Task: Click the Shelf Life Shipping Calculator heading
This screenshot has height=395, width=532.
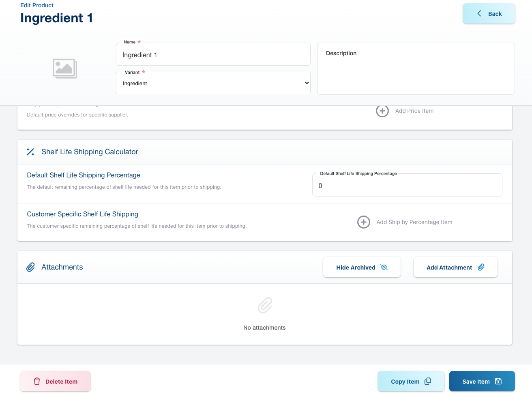Action: tap(90, 152)
